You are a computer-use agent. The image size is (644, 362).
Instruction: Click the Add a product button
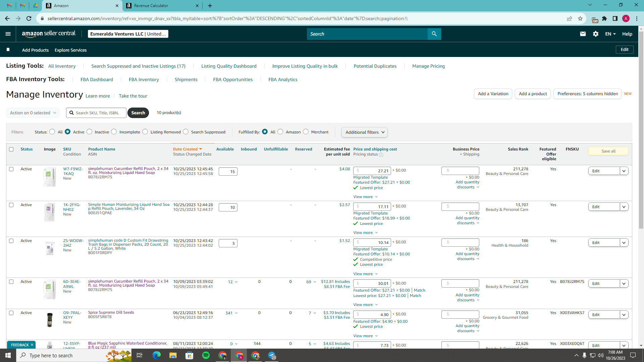pyautogui.click(x=533, y=94)
